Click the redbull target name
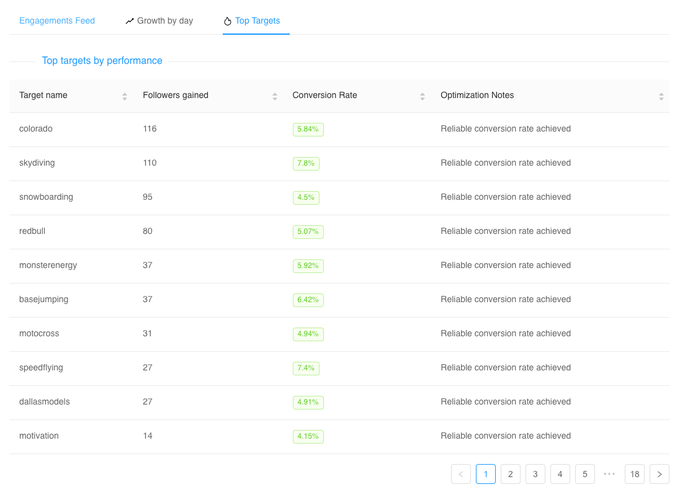Image resolution: width=680 pixels, height=492 pixels. (x=32, y=231)
